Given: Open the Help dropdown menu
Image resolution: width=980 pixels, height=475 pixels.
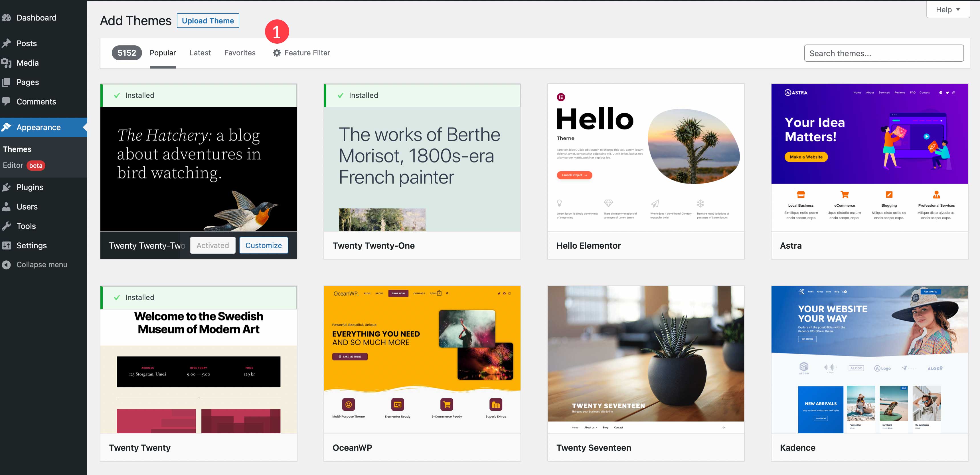Looking at the screenshot, I should 948,9.
